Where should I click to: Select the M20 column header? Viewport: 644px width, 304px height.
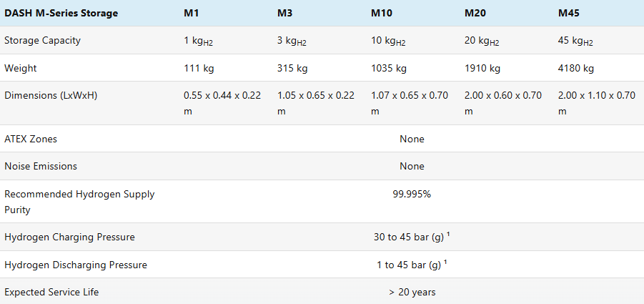pyautogui.click(x=475, y=13)
